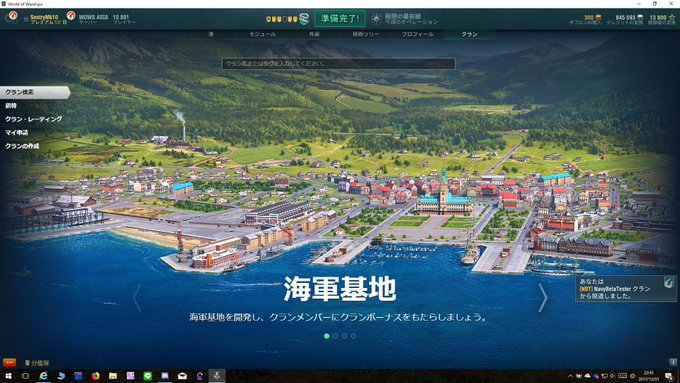
Task: Launch Firefox from taskbar
Action: point(95,376)
